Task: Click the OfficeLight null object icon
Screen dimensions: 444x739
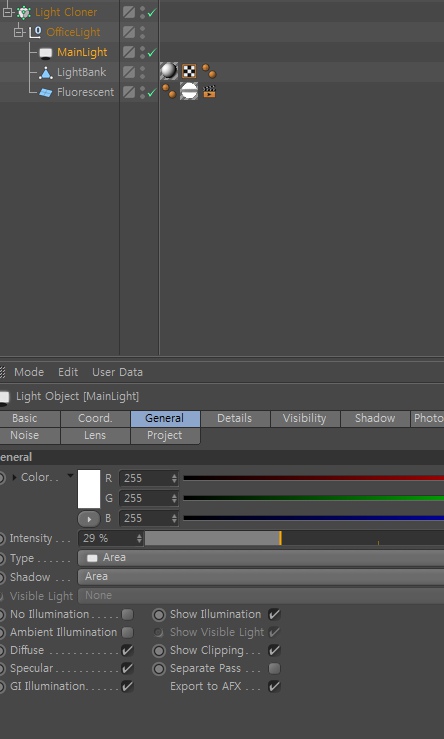Action: (x=35, y=33)
